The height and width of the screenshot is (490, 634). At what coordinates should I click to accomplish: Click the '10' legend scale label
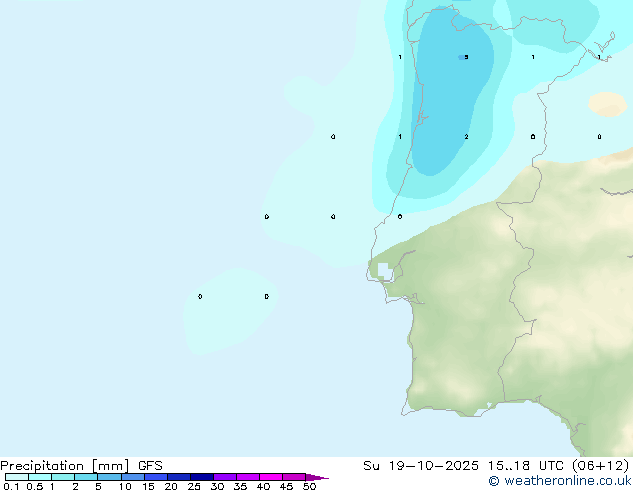[x=125, y=486]
